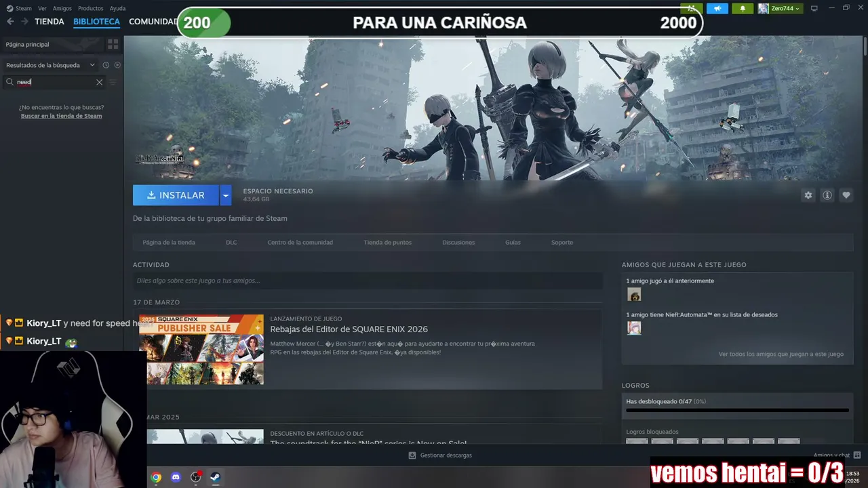Open the Zero744 account dropdown

pos(779,8)
